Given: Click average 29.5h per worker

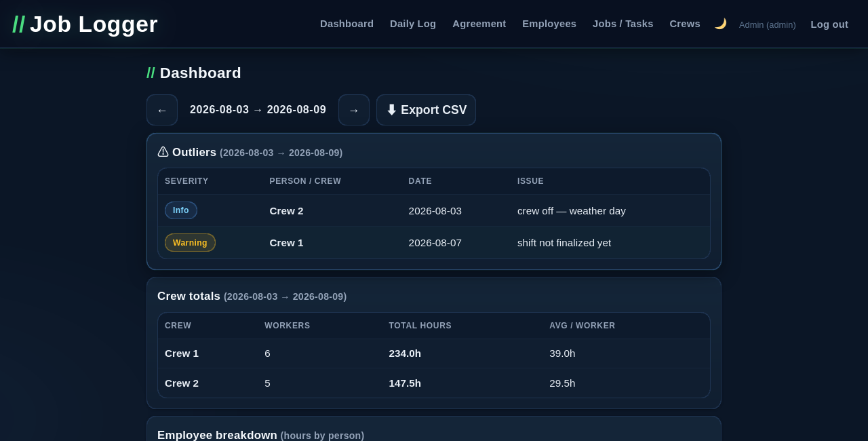Looking at the screenshot, I should tap(562, 383).
